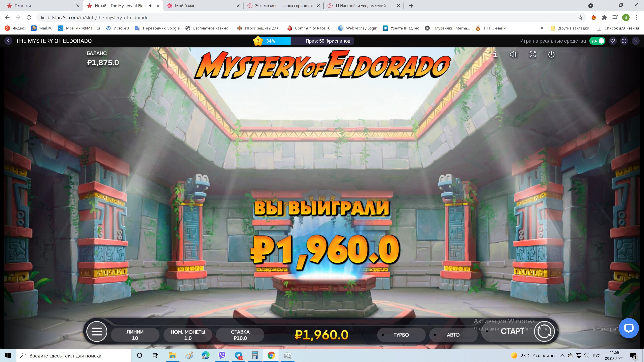Image resolution: width=644 pixels, height=362 pixels.
Task: Open the Lines selector
Action: click(x=135, y=335)
